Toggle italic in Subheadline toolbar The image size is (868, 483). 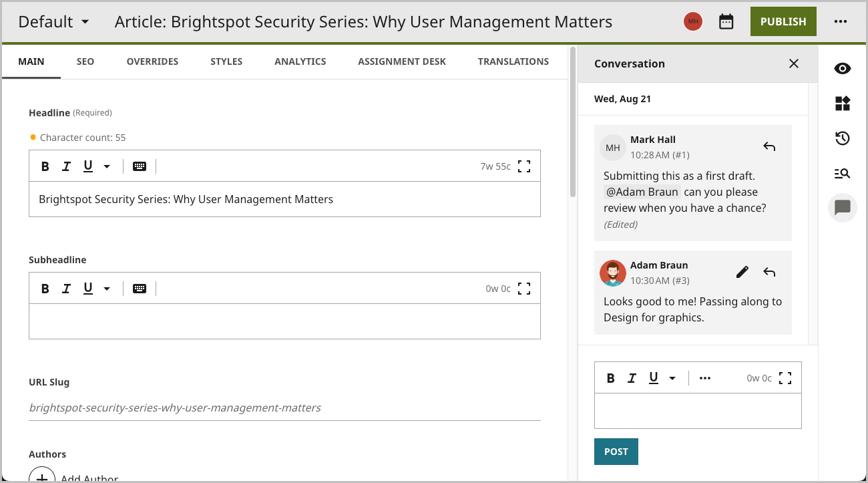[x=66, y=289]
